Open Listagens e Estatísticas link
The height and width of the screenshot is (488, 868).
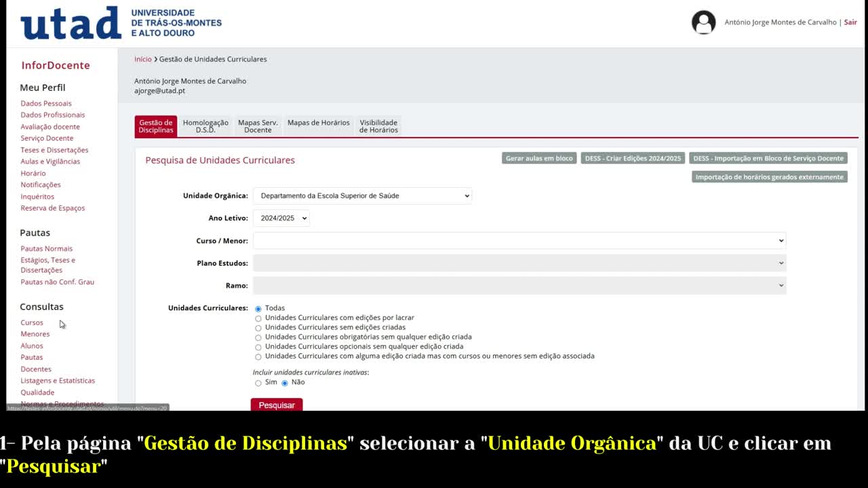58,381
